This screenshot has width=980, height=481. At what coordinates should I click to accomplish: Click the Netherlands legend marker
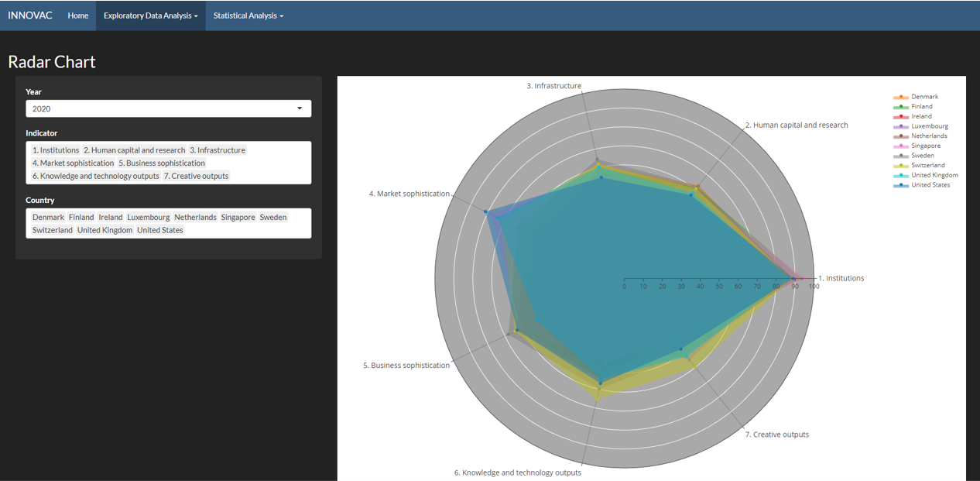[x=900, y=136]
